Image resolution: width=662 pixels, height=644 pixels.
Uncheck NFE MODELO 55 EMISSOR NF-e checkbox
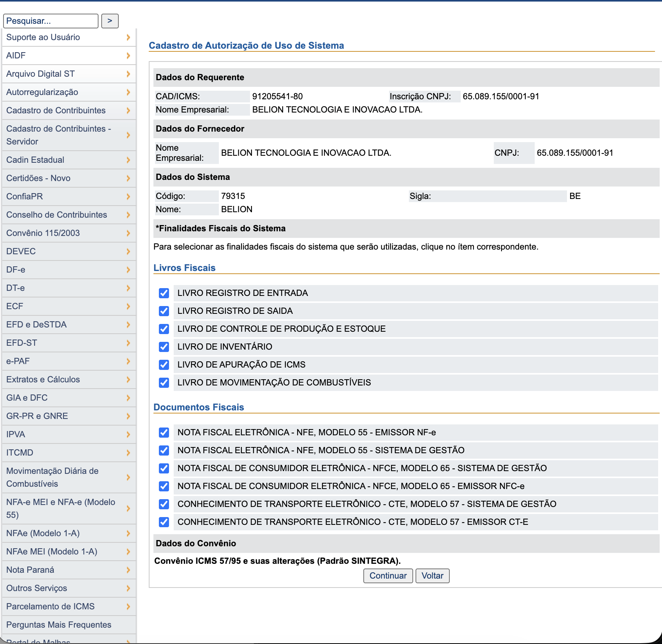pos(164,433)
